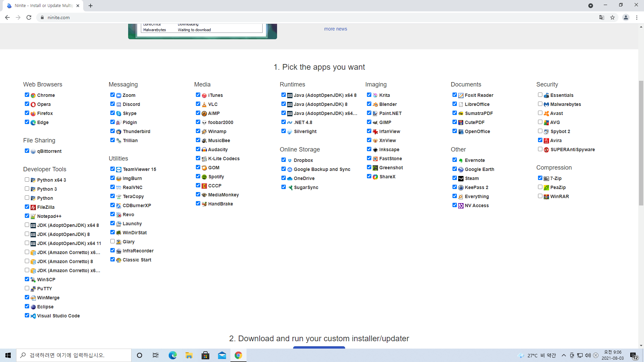
Task: Click the taskbar clock showing 9:06
Action: click(613, 355)
